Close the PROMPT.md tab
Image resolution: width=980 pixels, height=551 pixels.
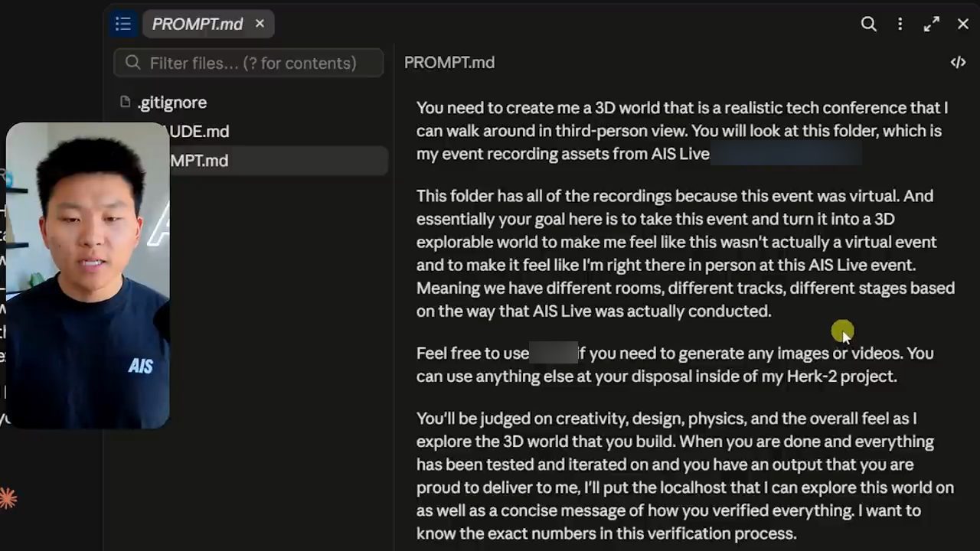point(260,24)
